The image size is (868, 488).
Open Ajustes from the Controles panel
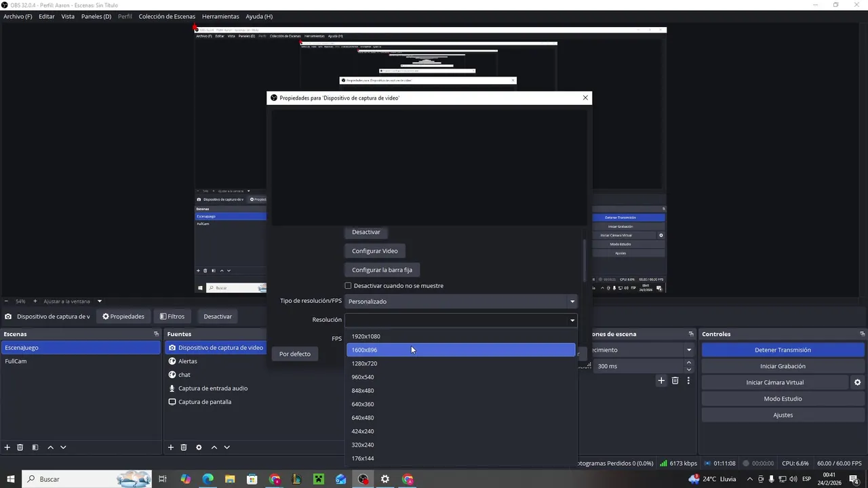pyautogui.click(x=783, y=415)
